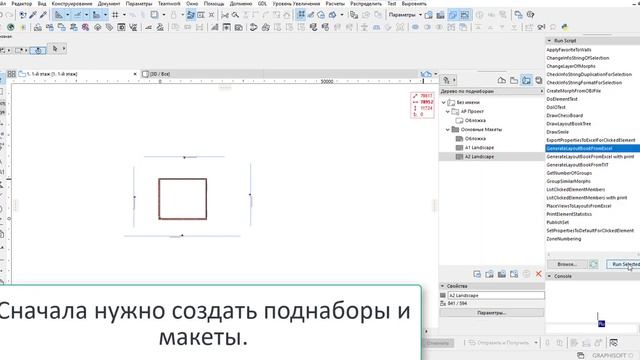640x360 pixels.
Task: Click the Параметры... button under properties
Action: point(491,313)
